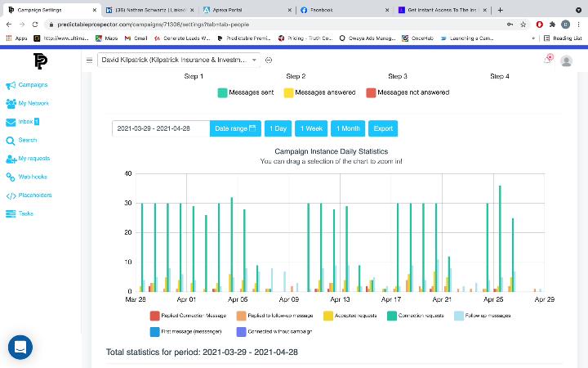Expand hidden bookmarks overflow chevron
Screen dimensions: 588x368
click(533, 38)
